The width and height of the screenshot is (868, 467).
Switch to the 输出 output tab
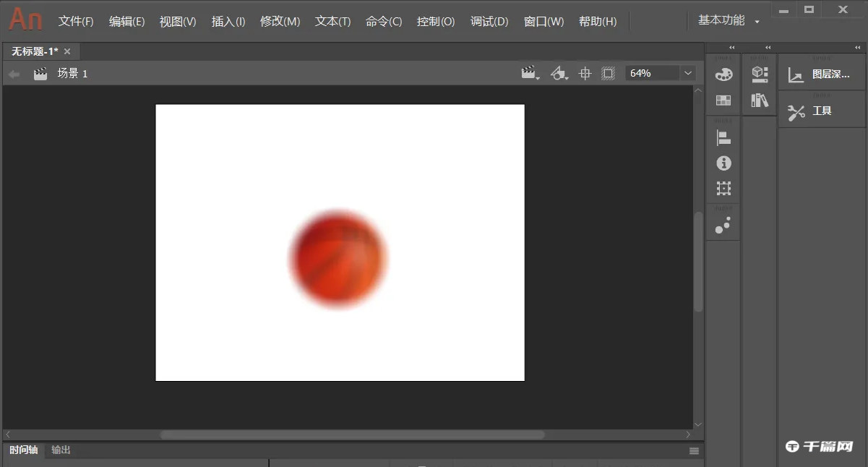point(61,450)
